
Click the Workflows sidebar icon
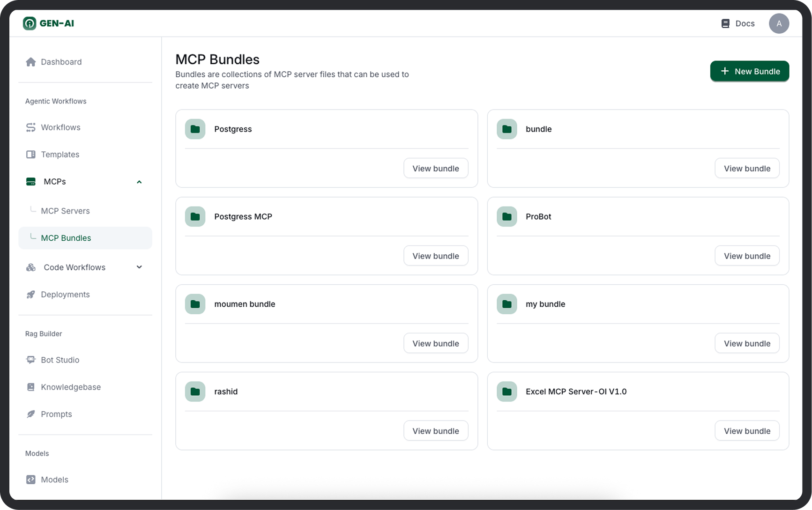pyautogui.click(x=31, y=127)
